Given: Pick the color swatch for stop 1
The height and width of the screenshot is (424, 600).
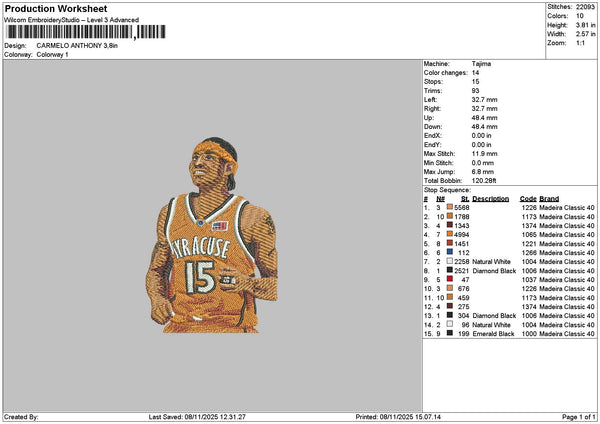Looking at the screenshot, I should coord(450,207).
